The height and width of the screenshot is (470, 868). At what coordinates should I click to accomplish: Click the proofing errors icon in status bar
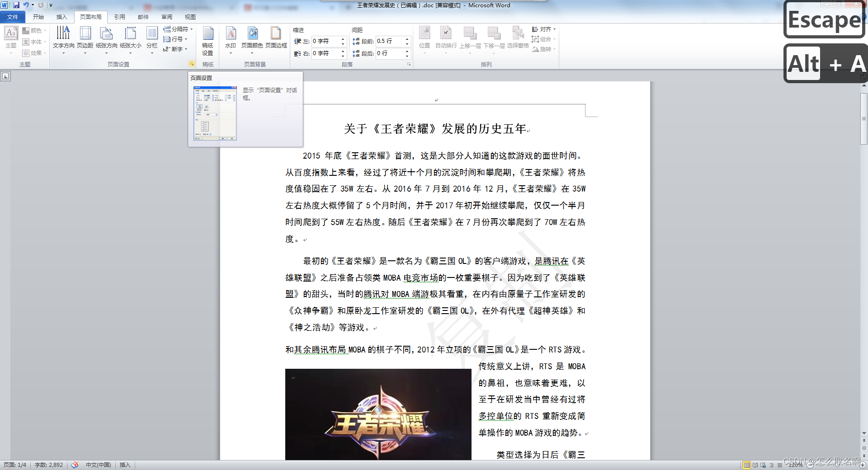point(75,465)
